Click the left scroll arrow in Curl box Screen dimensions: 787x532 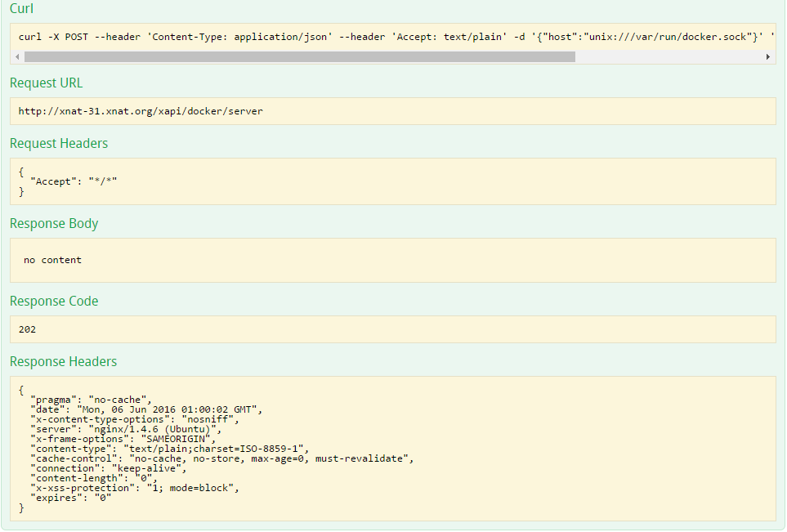coord(16,57)
